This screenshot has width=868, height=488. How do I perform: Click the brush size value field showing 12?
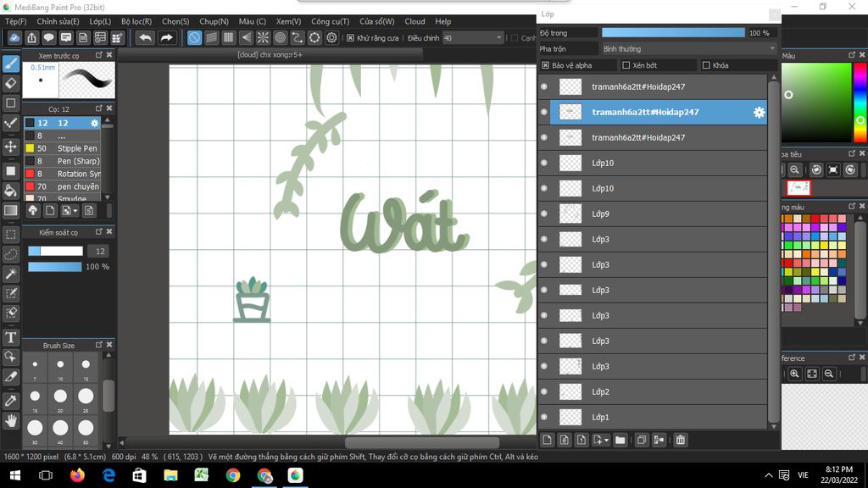coord(100,251)
